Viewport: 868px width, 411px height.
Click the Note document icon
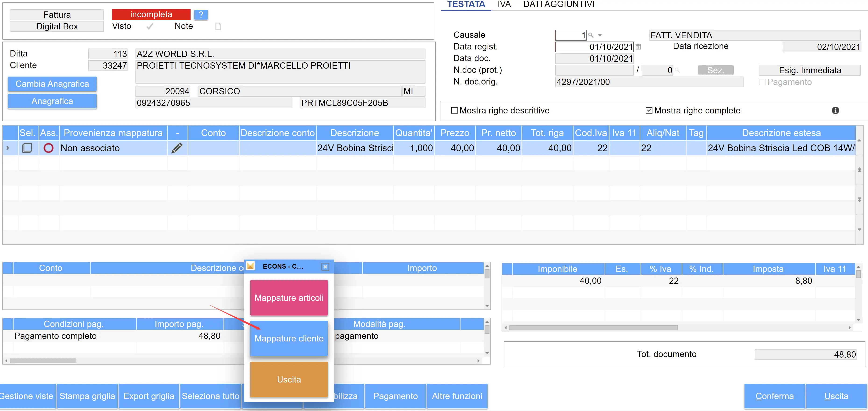pyautogui.click(x=218, y=26)
